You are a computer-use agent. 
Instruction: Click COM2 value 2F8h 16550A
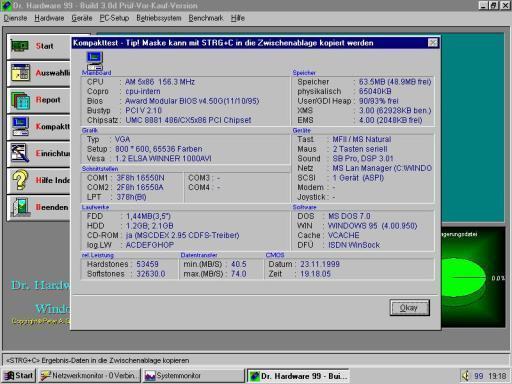[140, 187]
